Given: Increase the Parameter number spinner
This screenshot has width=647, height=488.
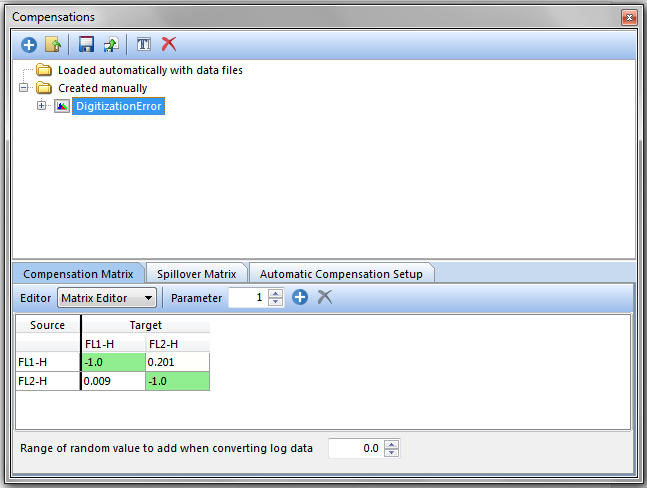Looking at the screenshot, I should 276,293.
